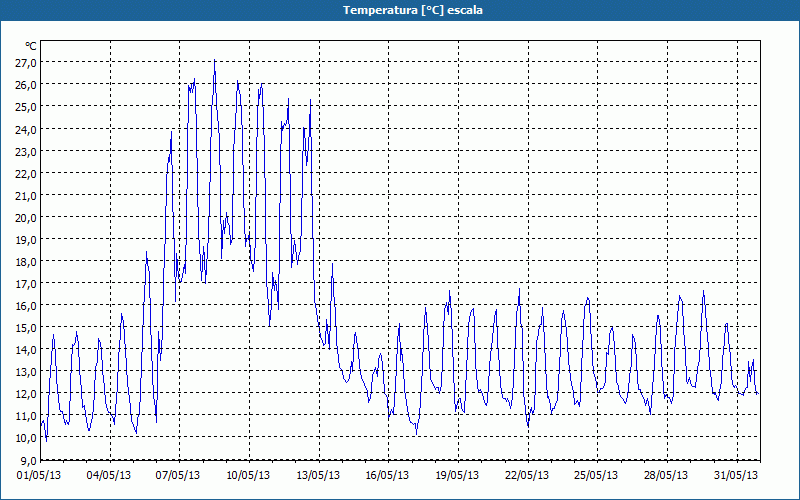Click the chart title "Temperatura [°C] escala"
The height and width of the screenshot is (500, 800).
(x=413, y=10)
